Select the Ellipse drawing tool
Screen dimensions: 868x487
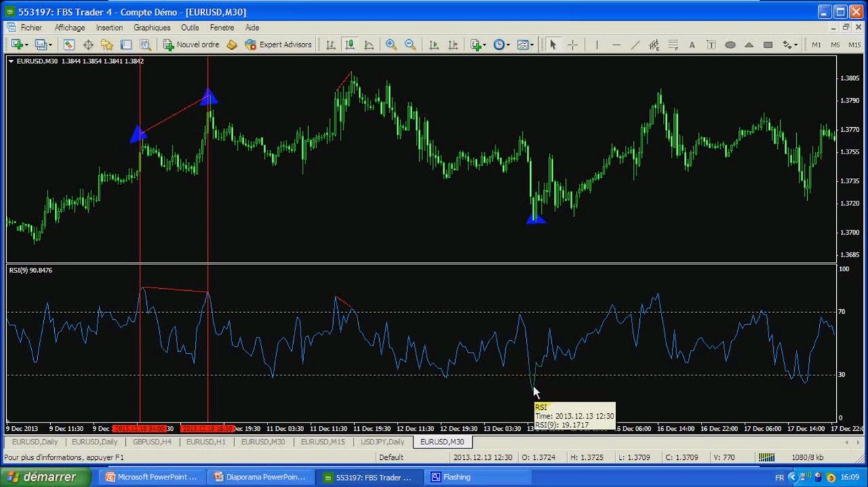[x=730, y=45]
